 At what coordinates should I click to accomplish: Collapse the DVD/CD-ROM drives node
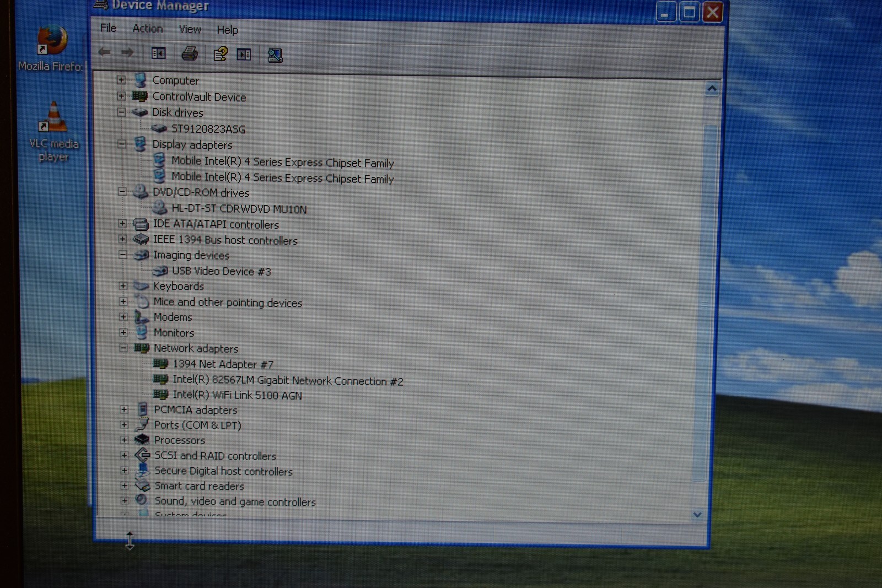pyautogui.click(x=122, y=192)
